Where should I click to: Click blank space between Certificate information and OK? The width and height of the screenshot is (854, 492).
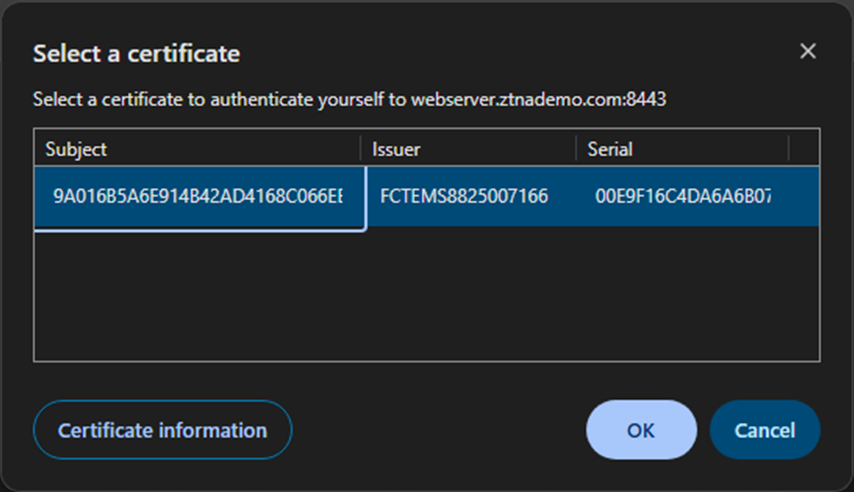coord(438,430)
